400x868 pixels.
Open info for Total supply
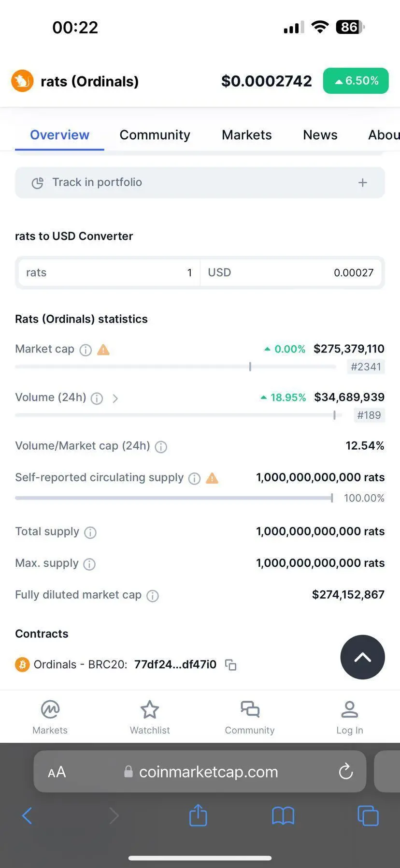pos(90,532)
